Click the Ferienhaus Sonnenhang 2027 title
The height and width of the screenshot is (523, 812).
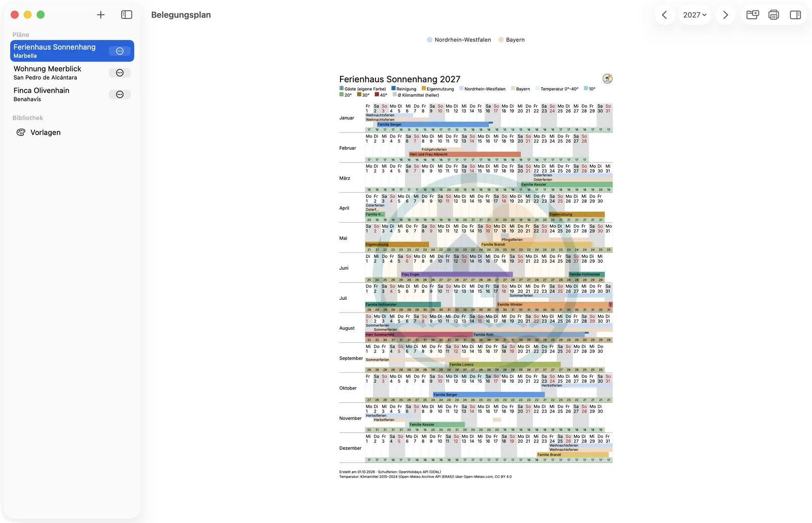400,79
